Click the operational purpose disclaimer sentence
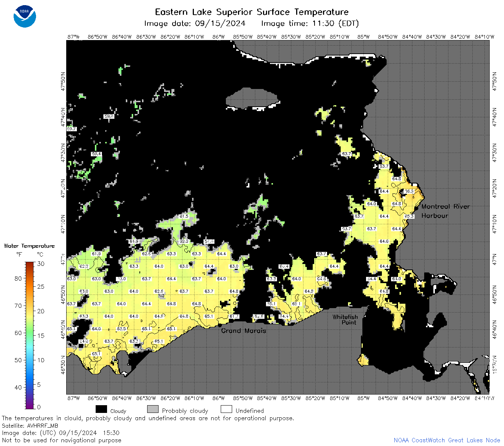This screenshot has width=504, height=446. pos(148,418)
